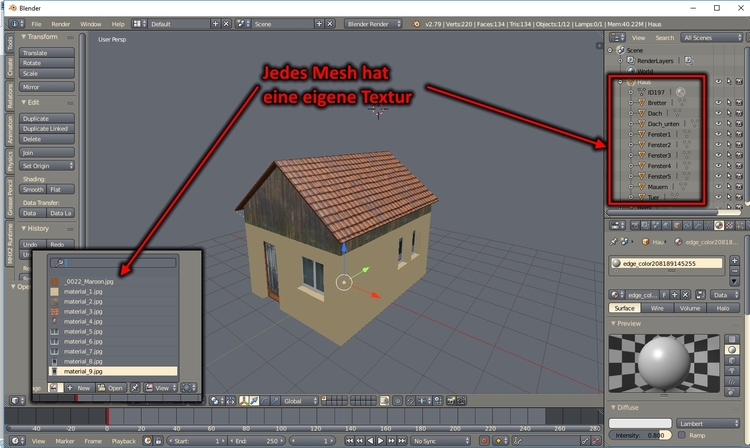Enable the Ramp checkbox under Diffuse

coord(682,435)
